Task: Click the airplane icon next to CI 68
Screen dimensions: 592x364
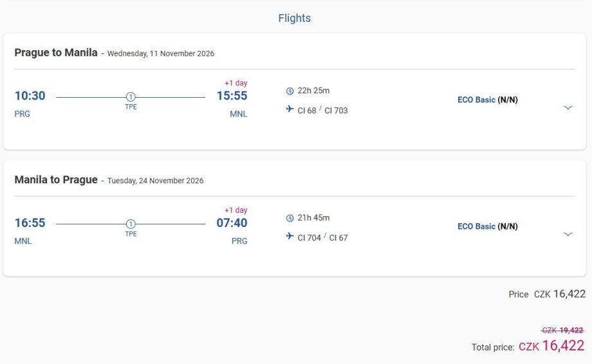Action: (x=290, y=110)
